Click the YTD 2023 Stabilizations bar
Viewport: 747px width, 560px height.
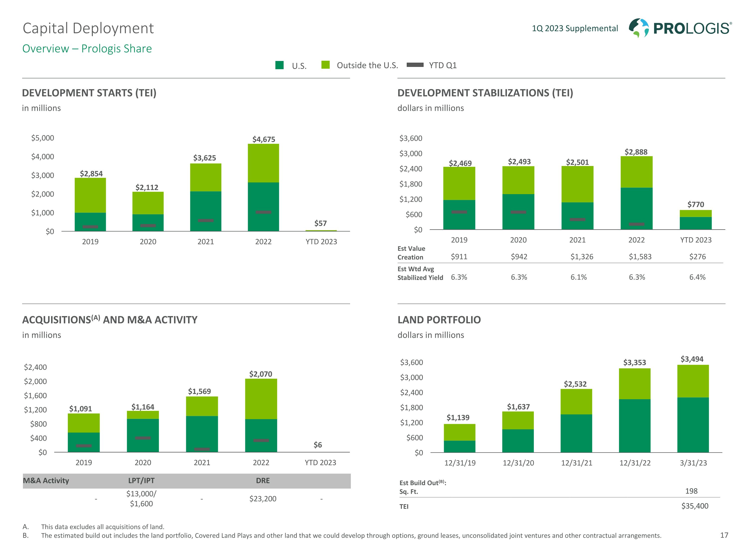click(x=696, y=220)
